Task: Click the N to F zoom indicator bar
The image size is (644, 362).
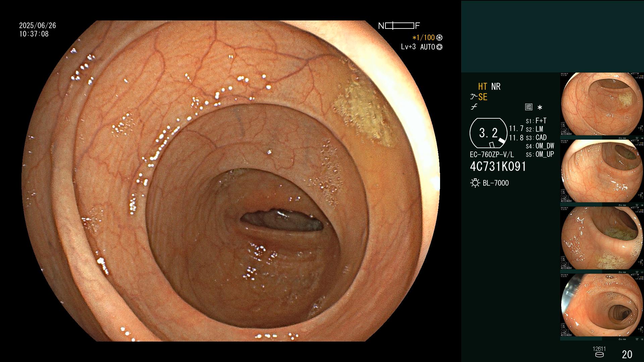Action: [x=399, y=26]
